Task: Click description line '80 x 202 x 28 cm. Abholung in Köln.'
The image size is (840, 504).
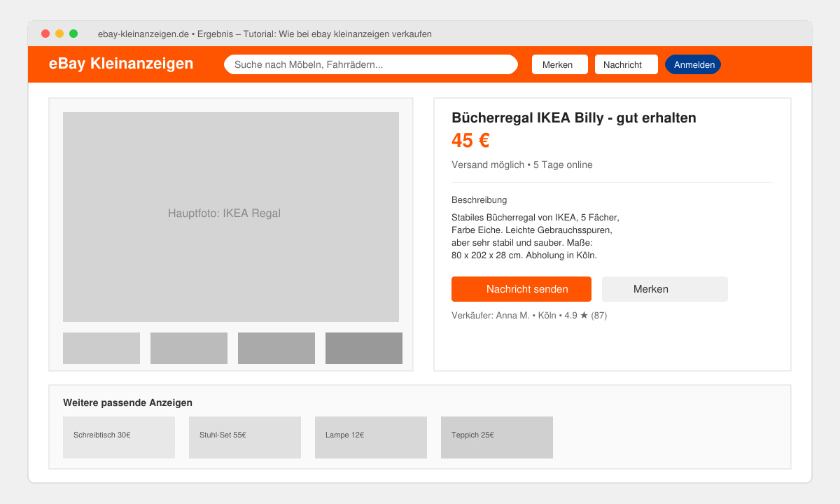Action: point(524,255)
